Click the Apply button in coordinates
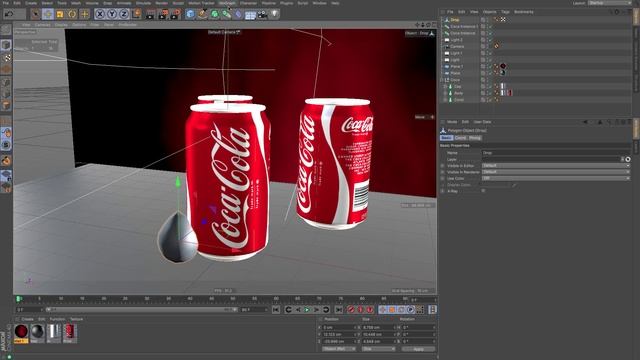This screenshot has height=360, width=640. (418, 349)
